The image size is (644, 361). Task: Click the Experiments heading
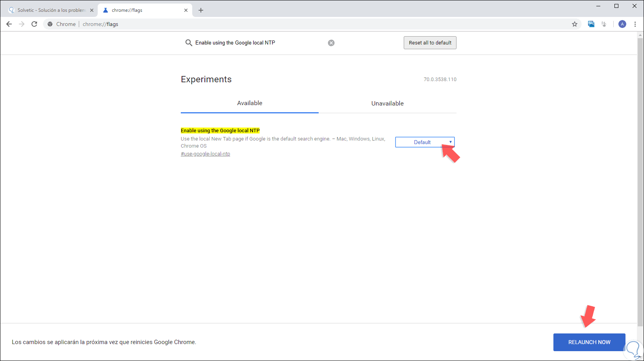206,79
